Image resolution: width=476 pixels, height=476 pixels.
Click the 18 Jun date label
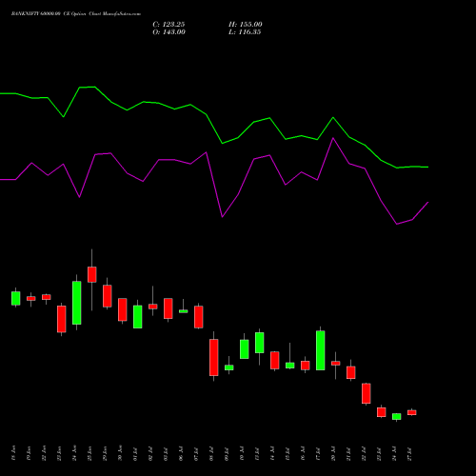click(x=13, y=453)
